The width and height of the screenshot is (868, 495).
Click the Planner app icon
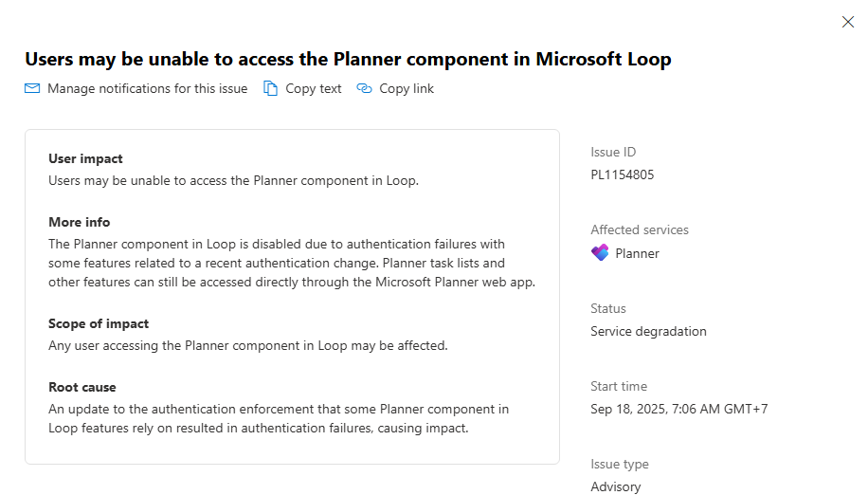pyautogui.click(x=600, y=253)
